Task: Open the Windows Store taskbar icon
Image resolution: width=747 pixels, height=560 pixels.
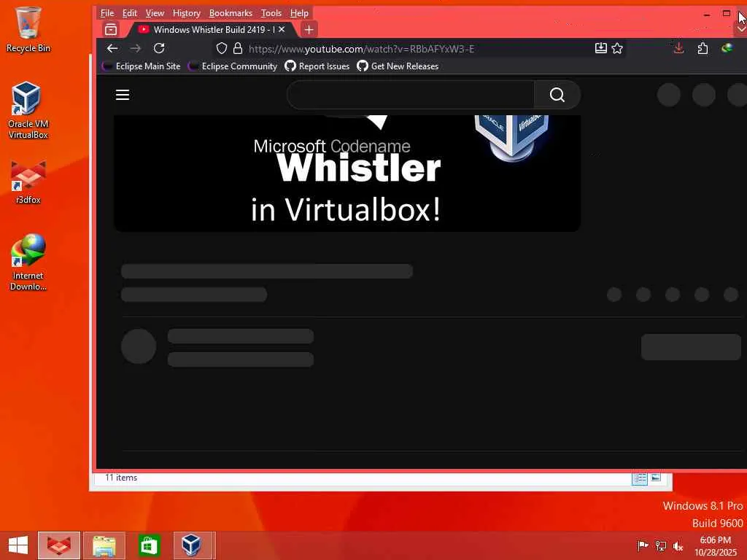Action: [x=149, y=545]
